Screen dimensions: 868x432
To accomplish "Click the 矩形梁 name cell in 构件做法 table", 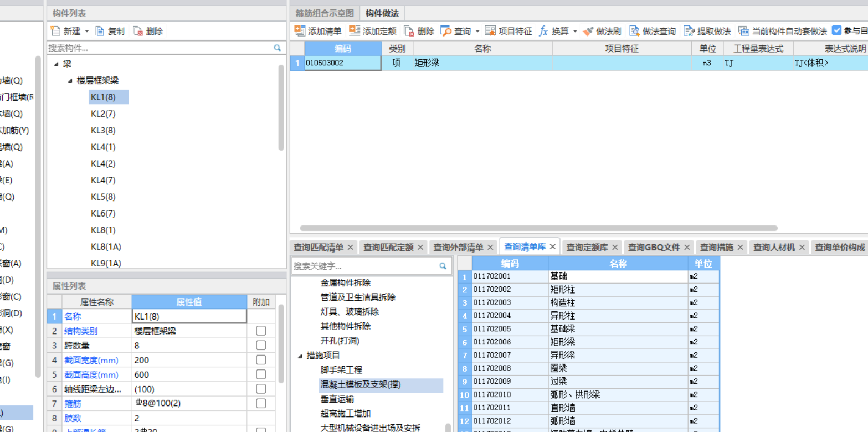I will click(482, 63).
